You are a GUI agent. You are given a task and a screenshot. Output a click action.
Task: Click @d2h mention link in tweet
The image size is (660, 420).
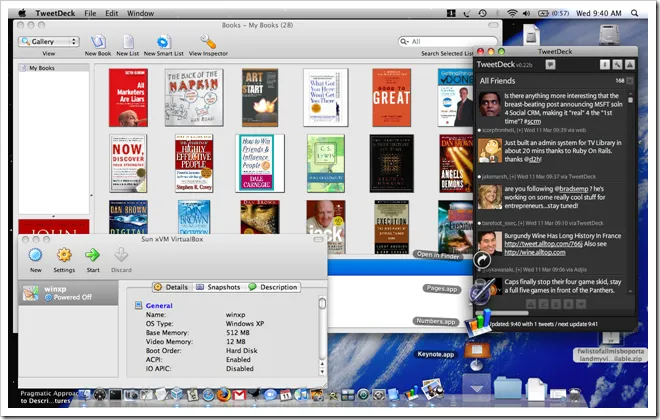point(532,159)
